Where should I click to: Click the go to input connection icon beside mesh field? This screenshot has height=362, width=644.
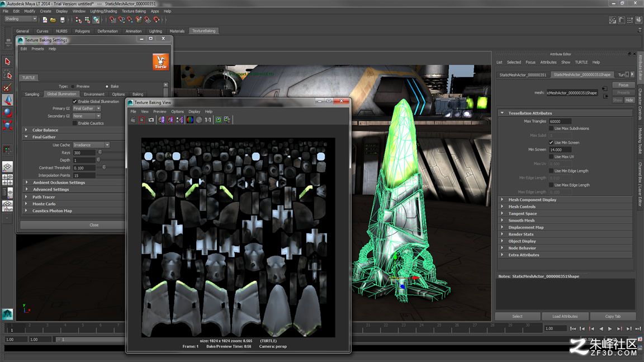tap(604, 89)
